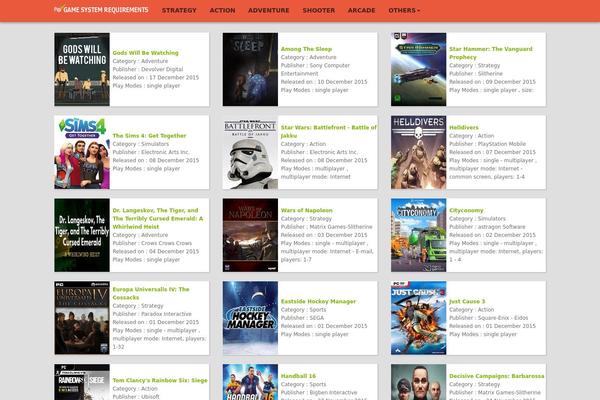Click 'Released on : 17 December 2015' text
600x400 pixels.
[x=156, y=77]
